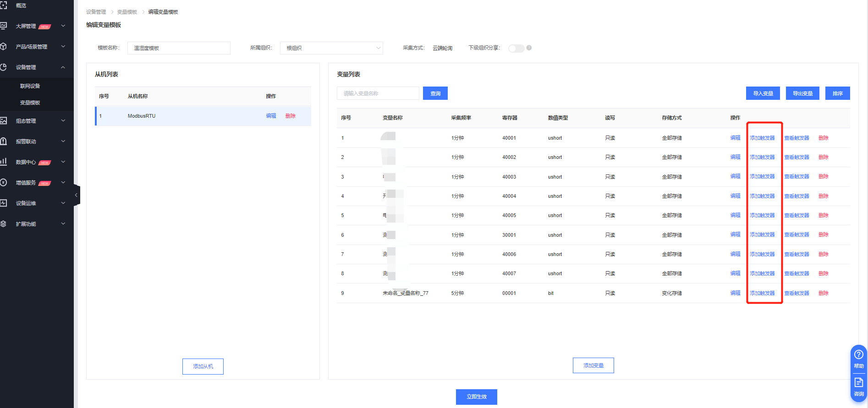Collapse the 设备管理 menu chevron
The width and height of the screenshot is (868, 408).
pyautogui.click(x=63, y=67)
